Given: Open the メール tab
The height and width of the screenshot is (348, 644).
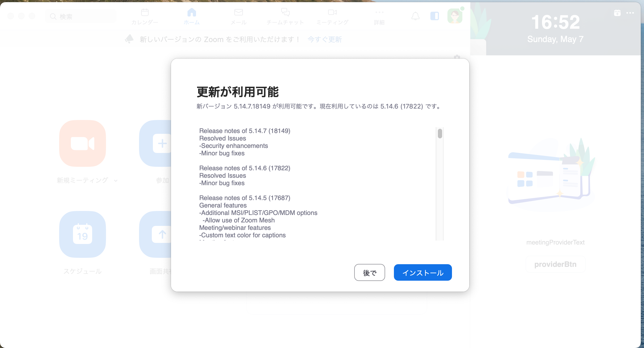Looking at the screenshot, I should 238,17.
